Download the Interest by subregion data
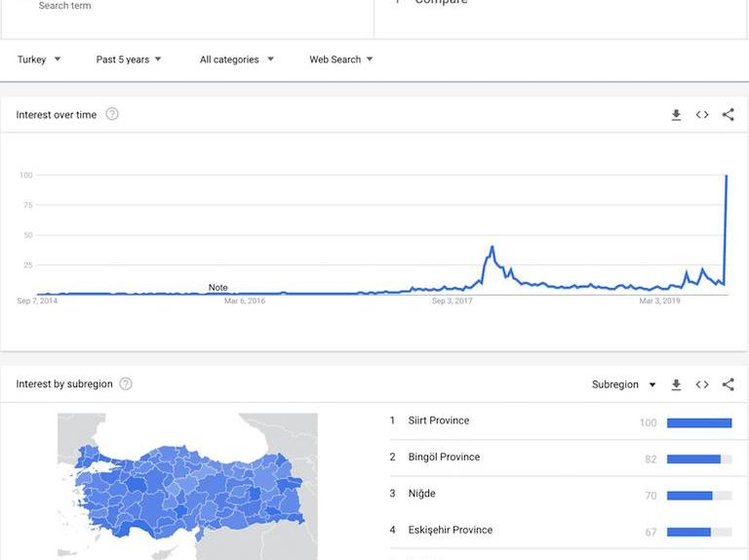This screenshot has width=749, height=560. (x=676, y=384)
